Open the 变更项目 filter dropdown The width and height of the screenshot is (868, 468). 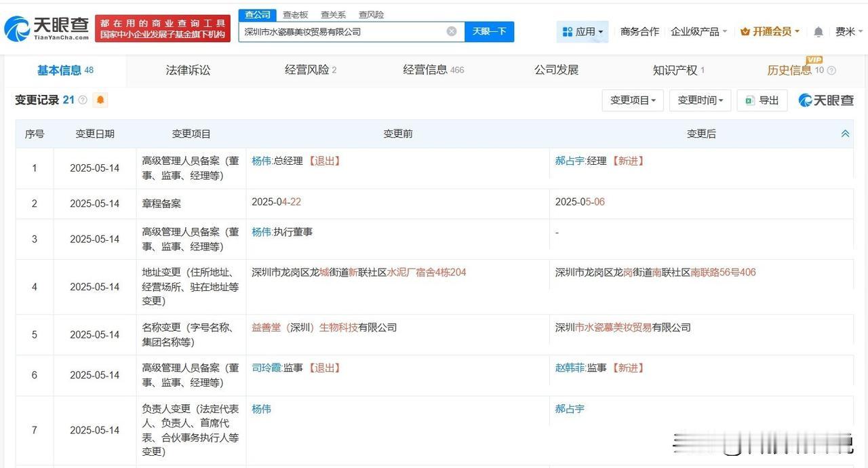coord(633,100)
